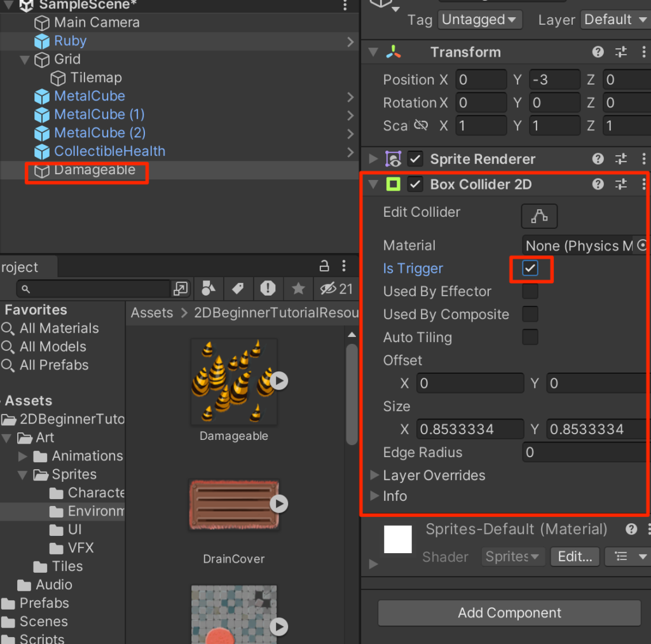The width and height of the screenshot is (651, 644).
Task: Open MetalCube (2) prefab via its arrow
Action: [x=350, y=134]
